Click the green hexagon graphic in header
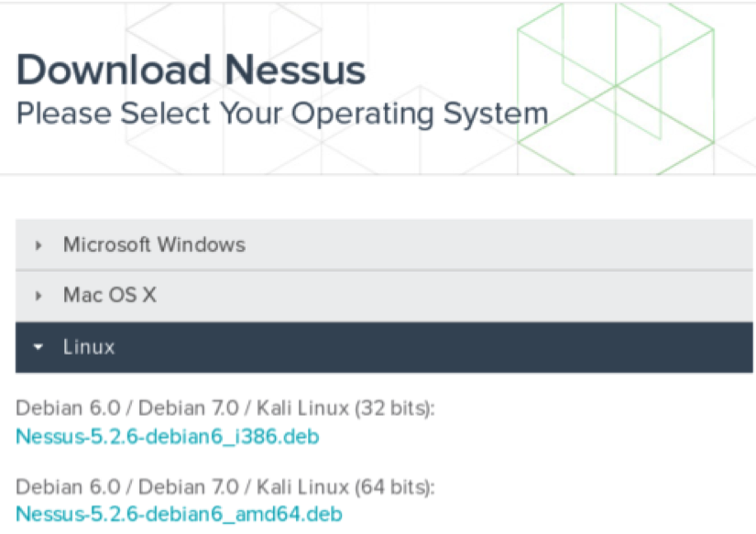The image size is (756, 534). point(616,87)
